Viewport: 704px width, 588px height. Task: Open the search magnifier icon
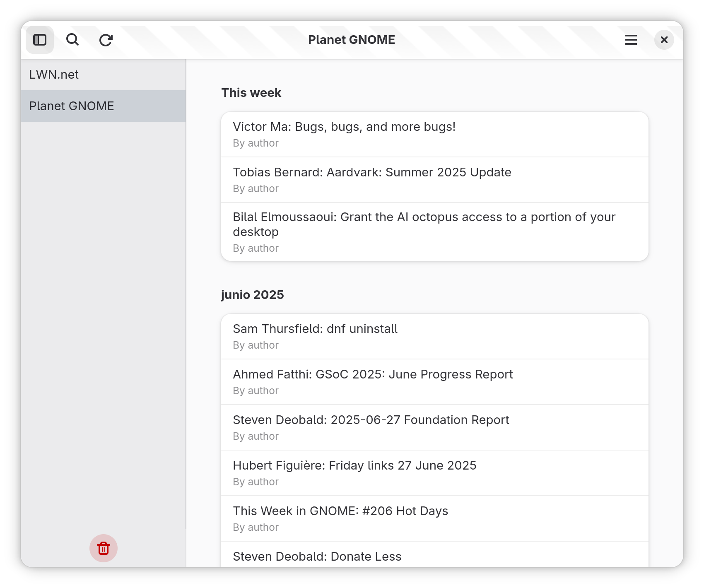(x=72, y=40)
